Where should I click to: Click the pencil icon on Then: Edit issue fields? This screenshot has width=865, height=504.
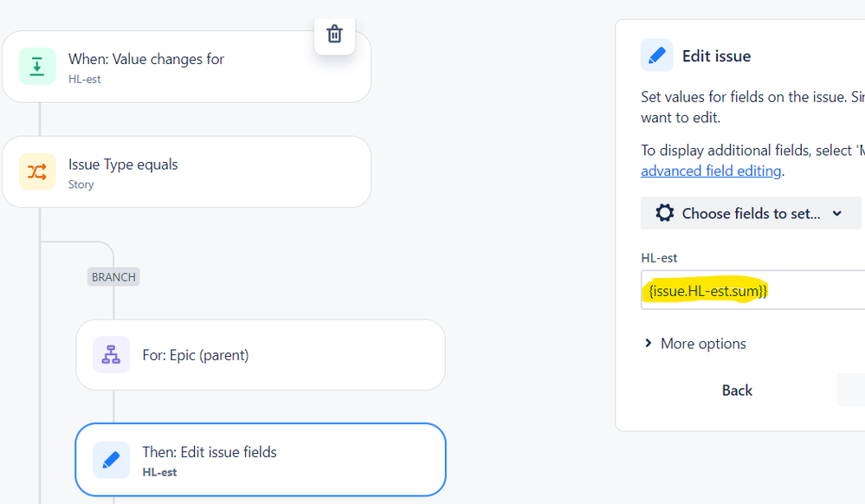pos(111,460)
